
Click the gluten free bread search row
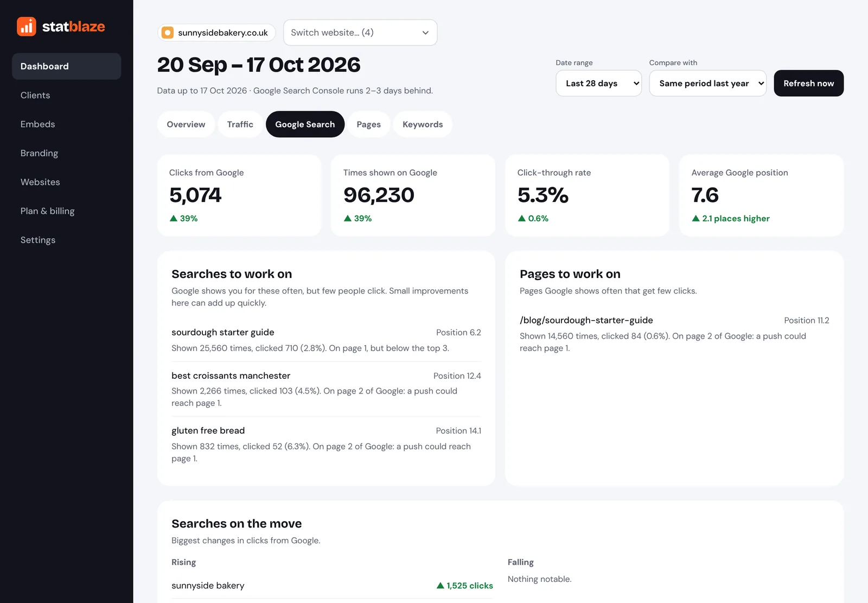[326, 444]
